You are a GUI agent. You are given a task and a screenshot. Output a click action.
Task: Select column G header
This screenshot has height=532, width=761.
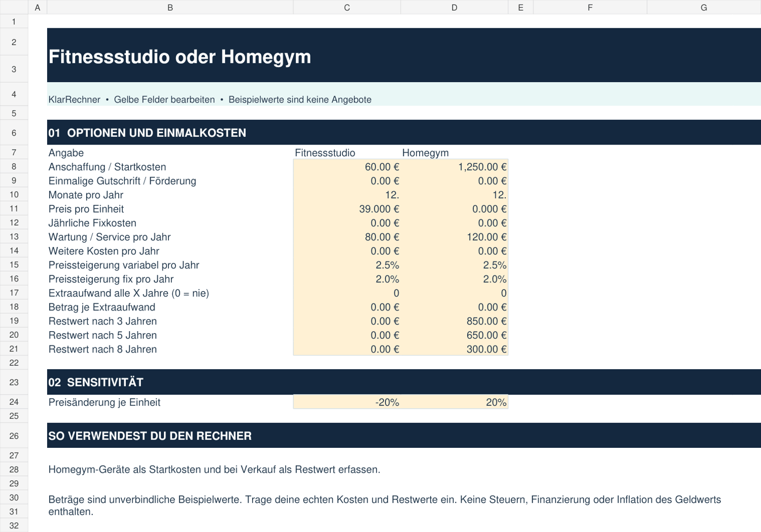tap(704, 7)
